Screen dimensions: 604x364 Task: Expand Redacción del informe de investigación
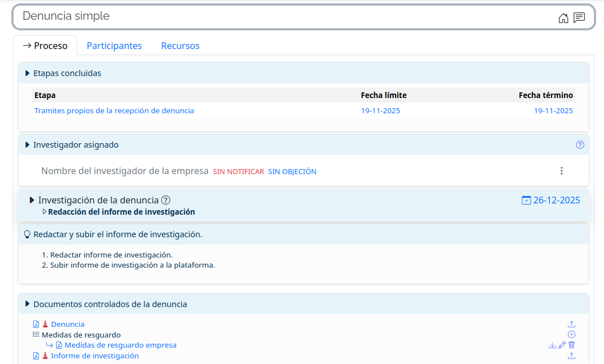(45, 212)
